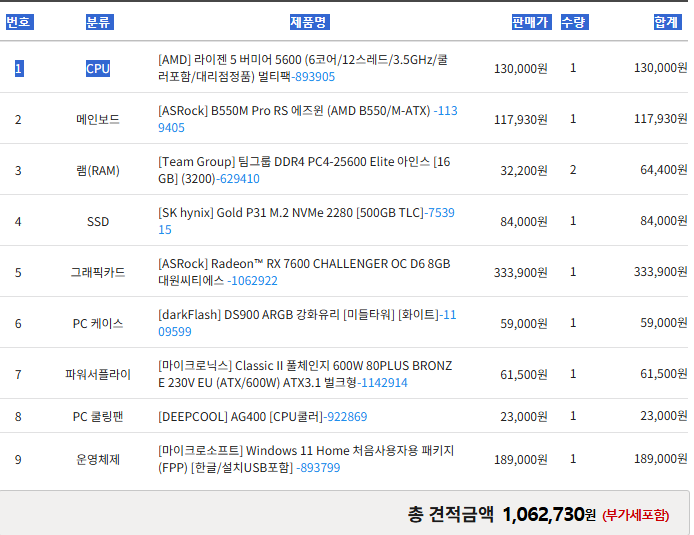Click the RAM quantity value 2
This screenshot has height=535, width=694.
(573, 170)
